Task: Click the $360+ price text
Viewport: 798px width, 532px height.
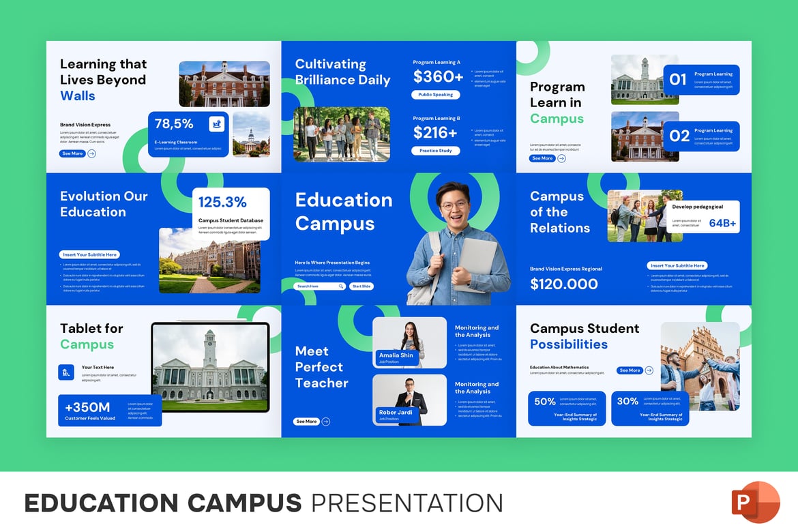Action: pos(438,76)
